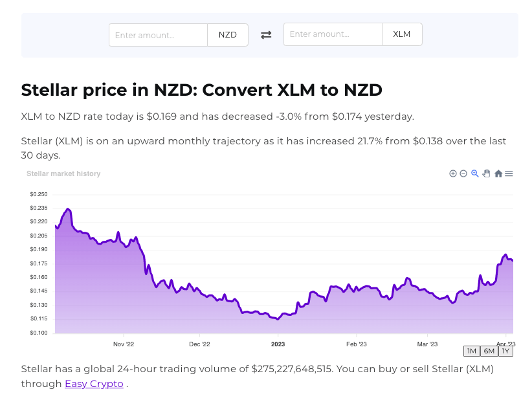Focus the NZD amount input field
The image size is (532, 400).
[158, 35]
